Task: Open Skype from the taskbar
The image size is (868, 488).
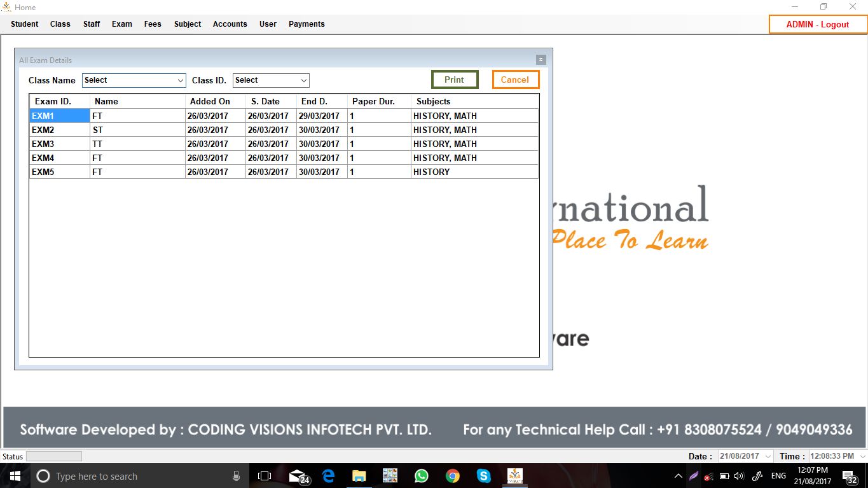Action: [x=483, y=476]
